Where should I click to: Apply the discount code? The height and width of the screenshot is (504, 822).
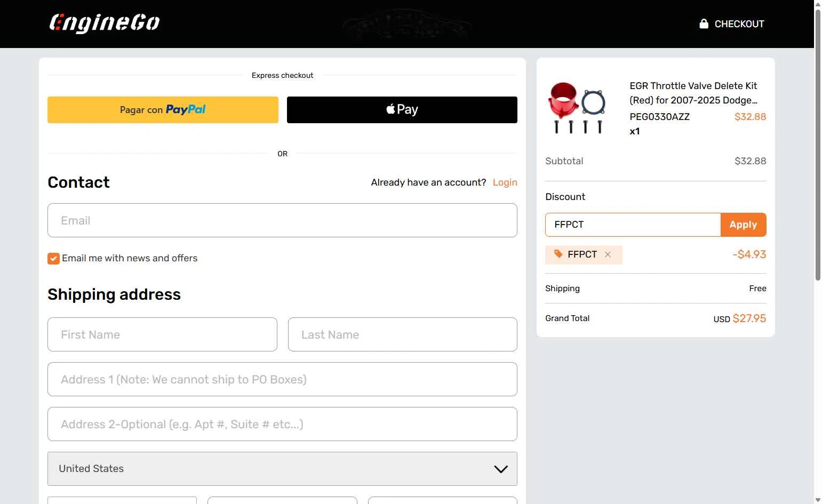(743, 225)
